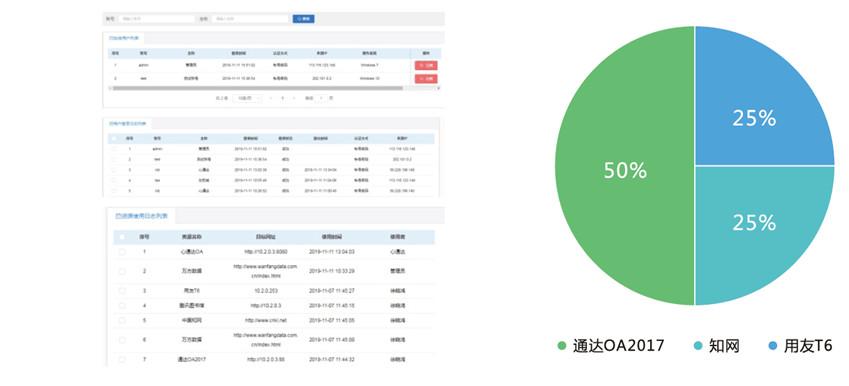Click the next page arrow
Screen dimensions: 849x386
pyautogui.click(x=294, y=98)
